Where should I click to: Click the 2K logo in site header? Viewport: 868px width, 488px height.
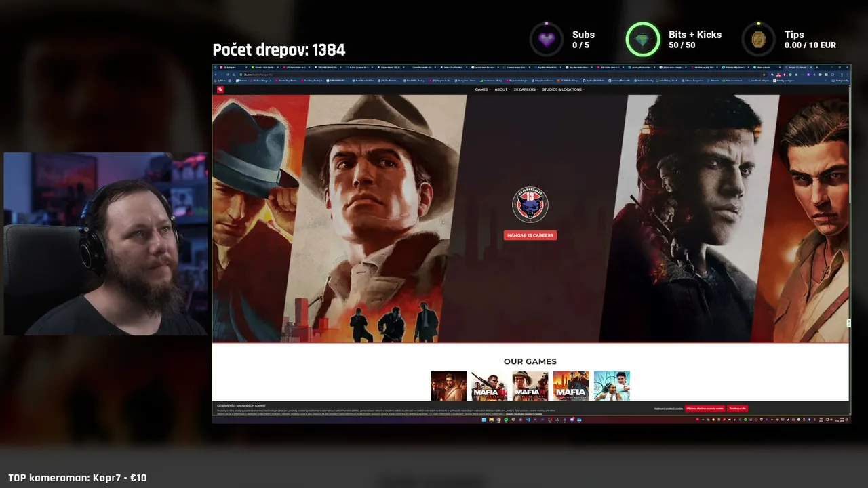click(220, 89)
